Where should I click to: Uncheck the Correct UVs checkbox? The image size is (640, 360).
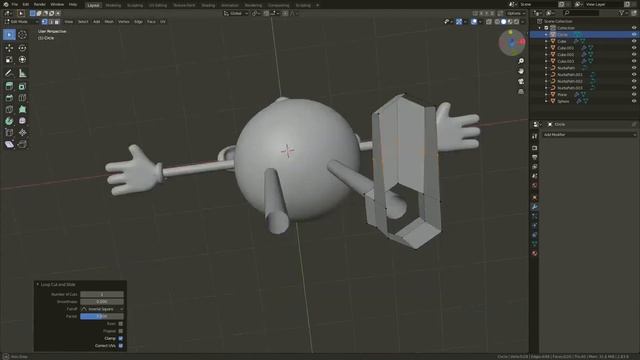click(120, 346)
